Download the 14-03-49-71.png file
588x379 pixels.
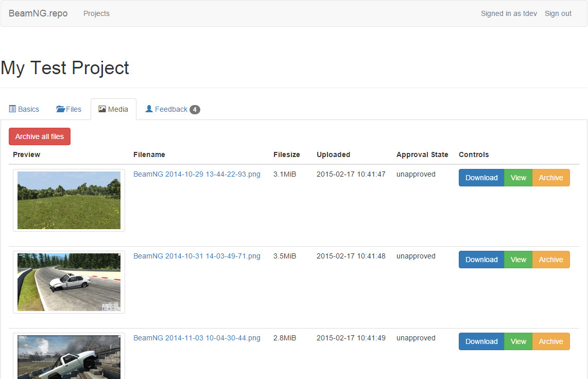(481, 260)
